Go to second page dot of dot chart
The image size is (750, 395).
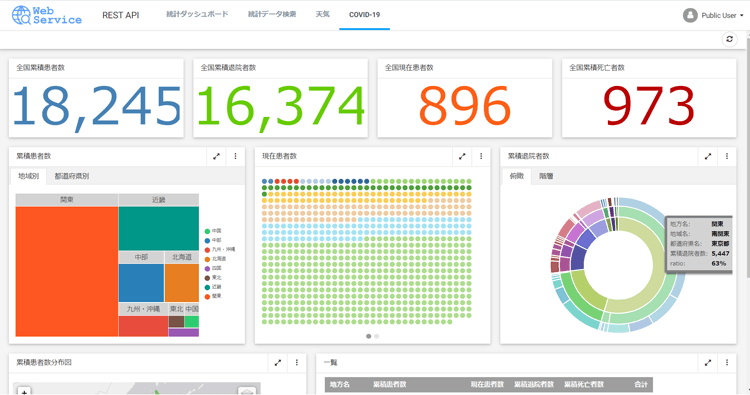coord(376,336)
